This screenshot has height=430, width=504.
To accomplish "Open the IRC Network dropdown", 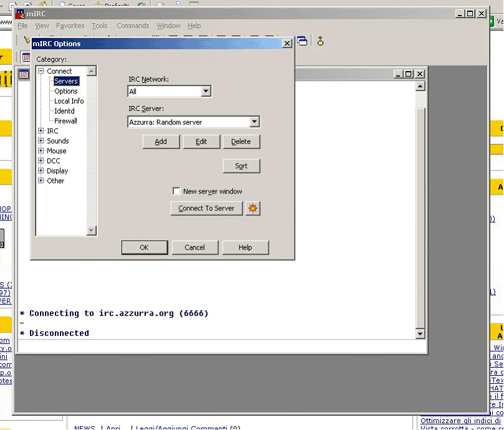I will 206,91.
